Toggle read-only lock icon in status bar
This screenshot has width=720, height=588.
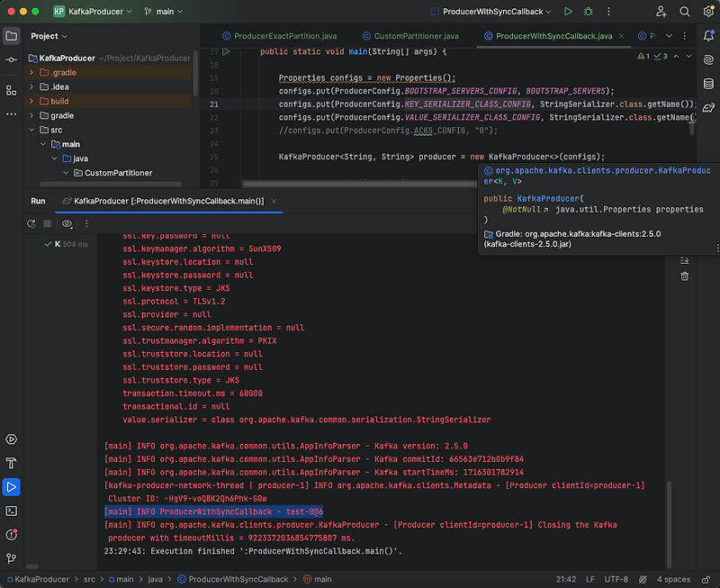tap(706, 579)
